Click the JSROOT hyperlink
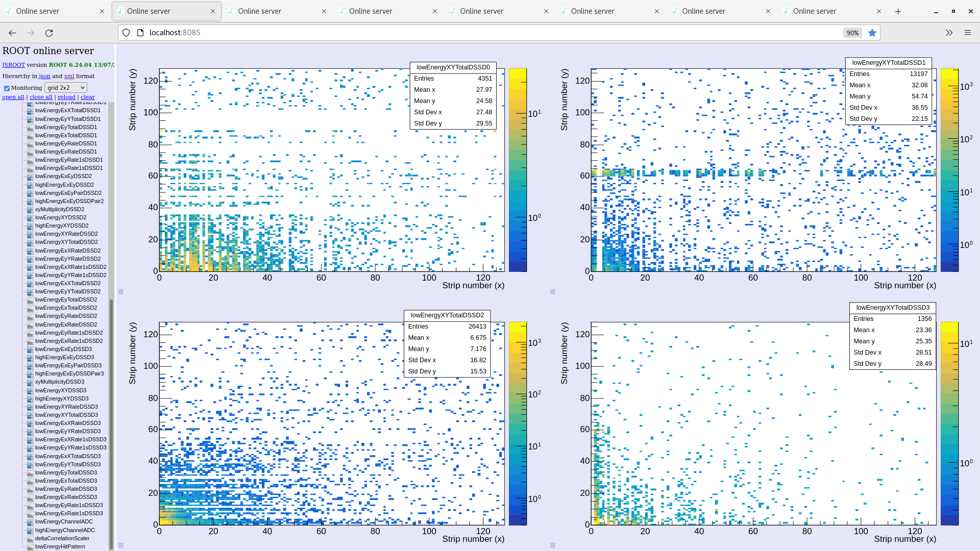The height and width of the screenshot is (551, 980). pyautogui.click(x=13, y=65)
